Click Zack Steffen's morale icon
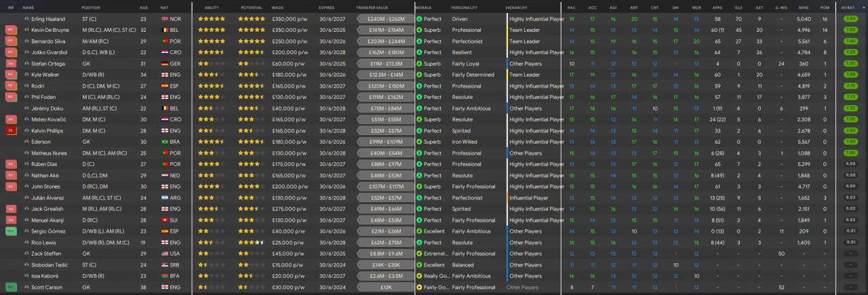Viewport: 868px width, 295px height. click(419, 254)
